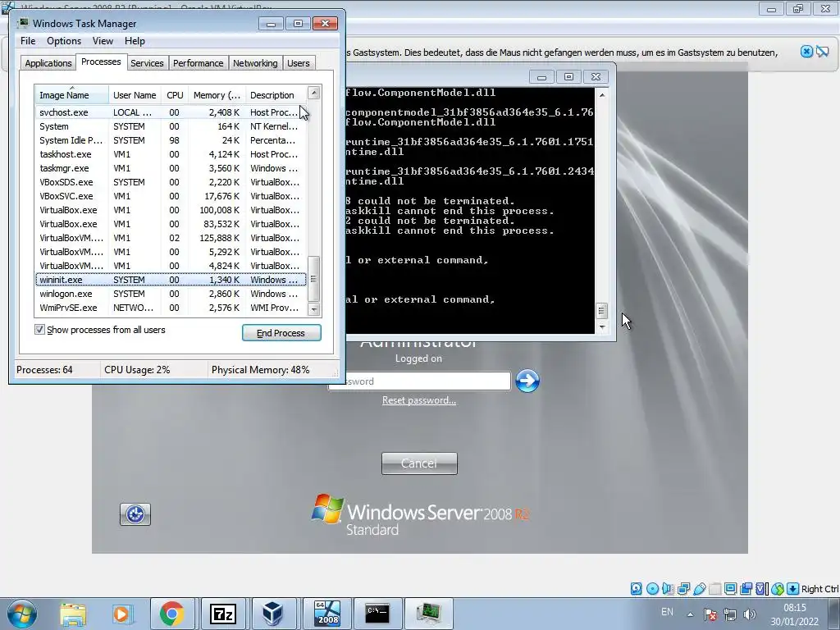Click the audio speaker icon in VirtualBox status bar

pyautogui.click(x=668, y=589)
